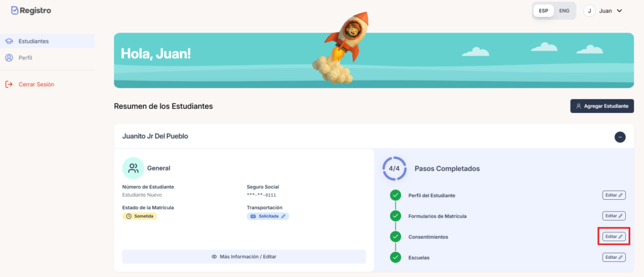The width and height of the screenshot is (644, 277).
Task: Click the General people group icon
Action: click(133, 168)
